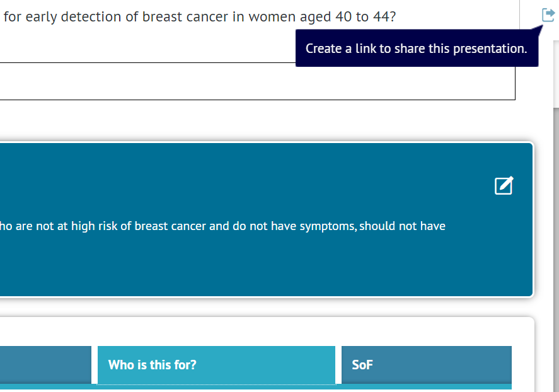Click the teal bar beneath the tabs

tap(252, 386)
